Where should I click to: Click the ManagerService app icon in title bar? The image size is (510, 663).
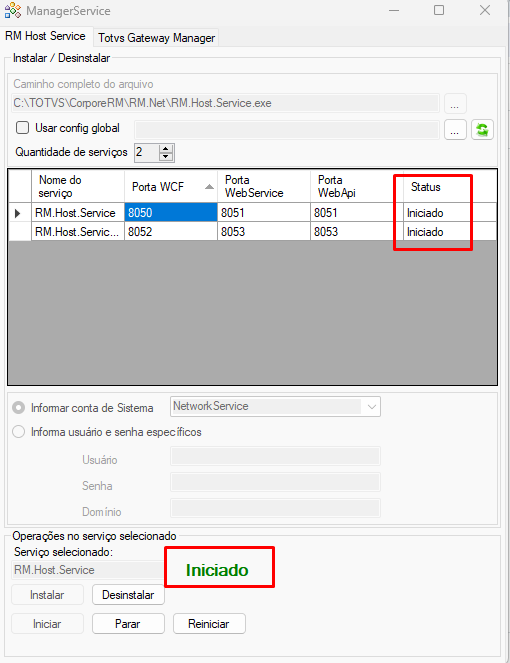point(13,11)
